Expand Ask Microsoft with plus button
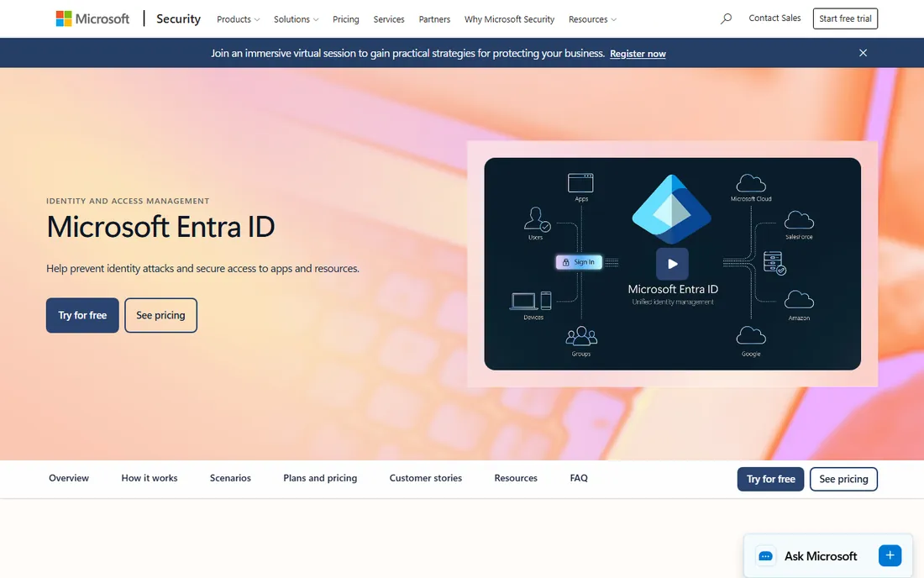The height and width of the screenshot is (578, 924). pyautogui.click(x=890, y=555)
